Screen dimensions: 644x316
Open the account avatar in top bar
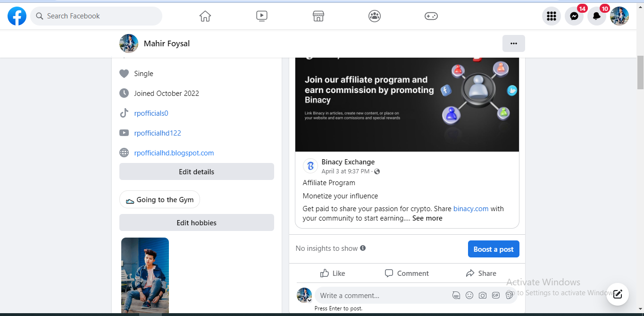[619, 16]
